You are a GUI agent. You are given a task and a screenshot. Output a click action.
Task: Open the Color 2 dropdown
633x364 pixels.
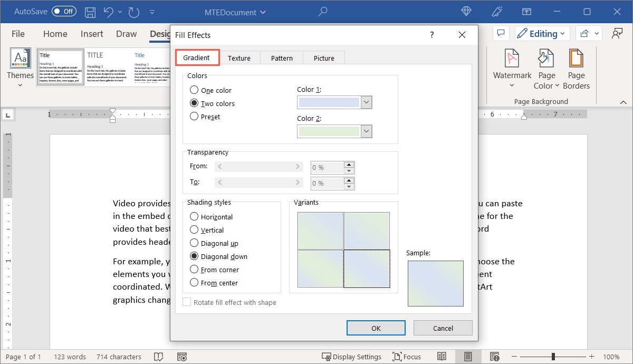coord(366,131)
